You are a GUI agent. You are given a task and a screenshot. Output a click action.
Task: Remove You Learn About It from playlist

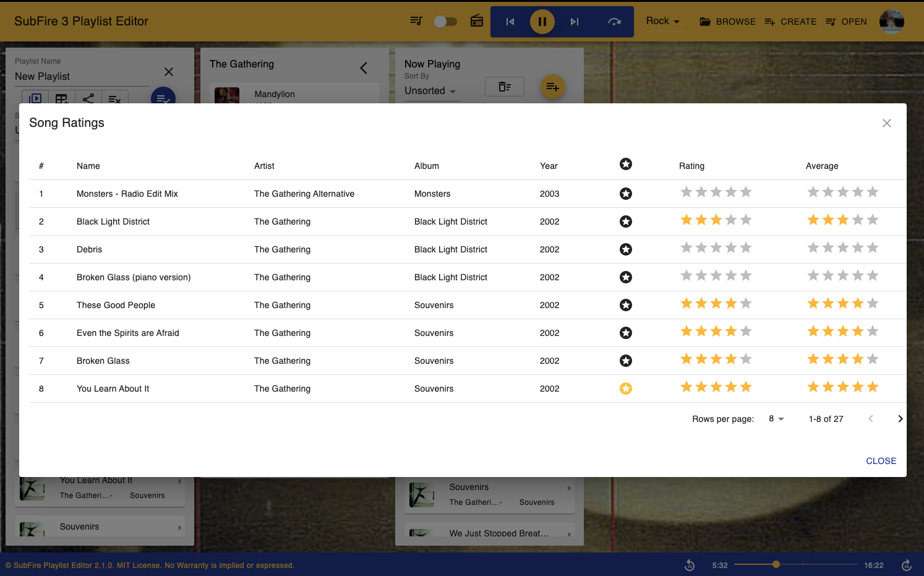click(179, 481)
